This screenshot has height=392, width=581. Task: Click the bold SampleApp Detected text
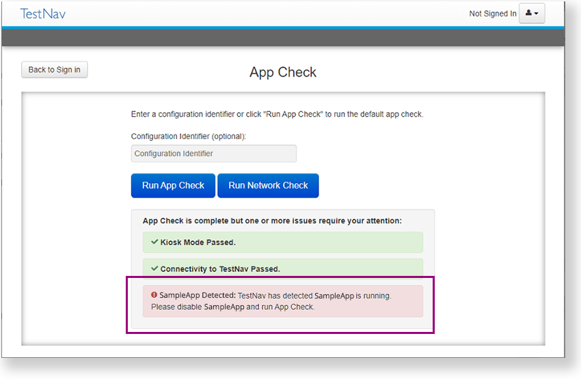click(x=198, y=296)
